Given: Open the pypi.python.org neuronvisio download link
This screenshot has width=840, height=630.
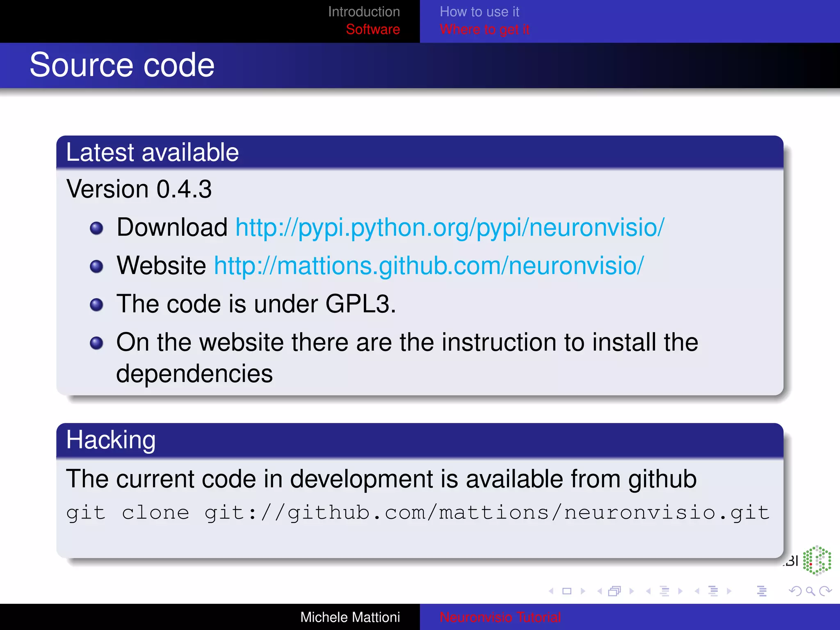Looking at the screenshot, I should 450,228.
